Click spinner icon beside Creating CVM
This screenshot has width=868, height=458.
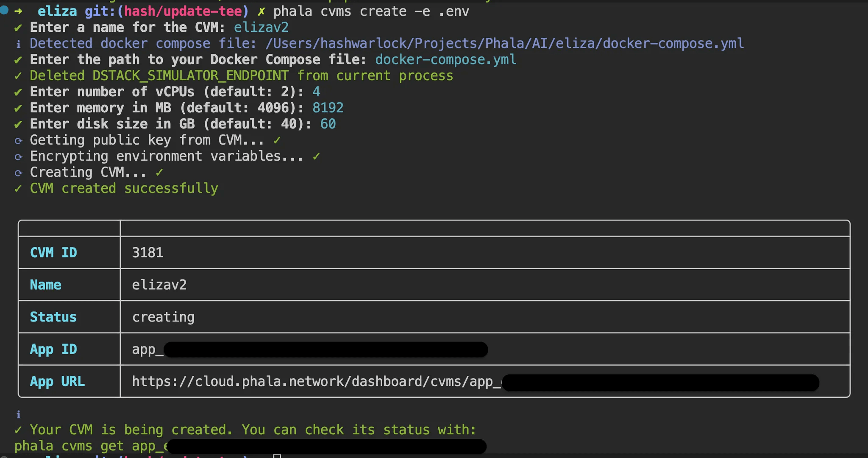click(x=18, y=173)
